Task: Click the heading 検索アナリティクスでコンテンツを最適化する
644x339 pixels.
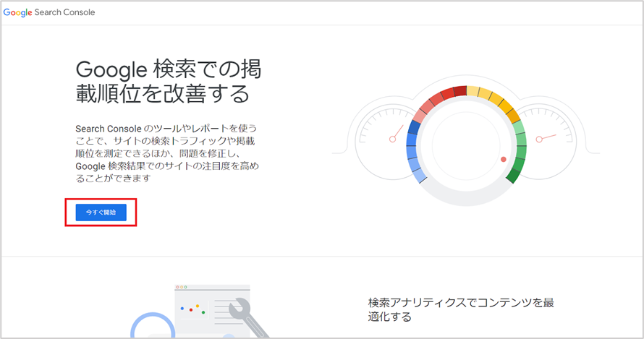Action: click(x=461, y=309)
